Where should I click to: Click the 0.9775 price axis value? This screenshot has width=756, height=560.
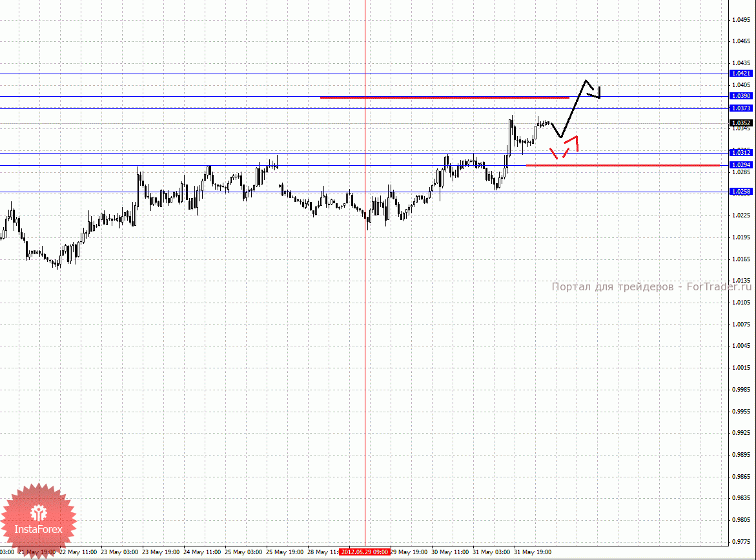pos(741,542)
